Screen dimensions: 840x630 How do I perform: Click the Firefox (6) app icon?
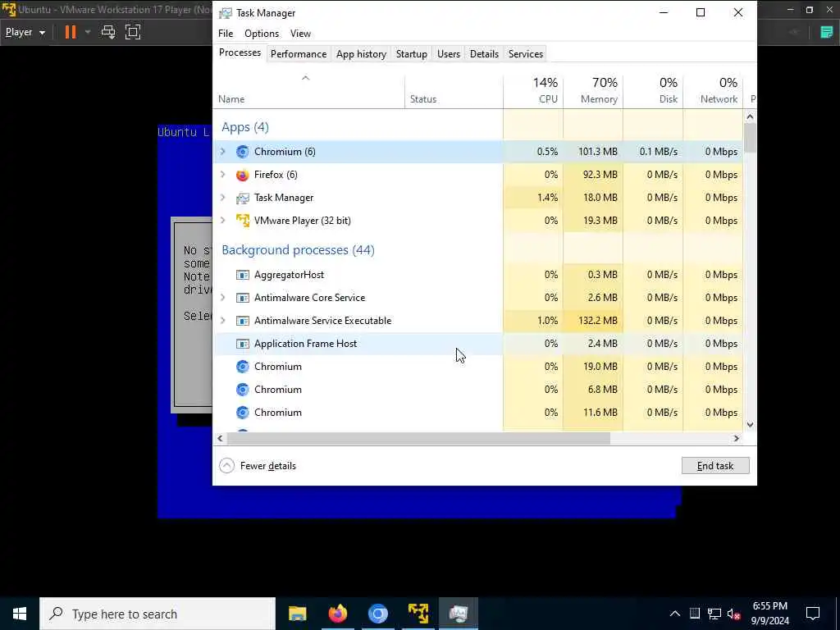coord(243,175)
